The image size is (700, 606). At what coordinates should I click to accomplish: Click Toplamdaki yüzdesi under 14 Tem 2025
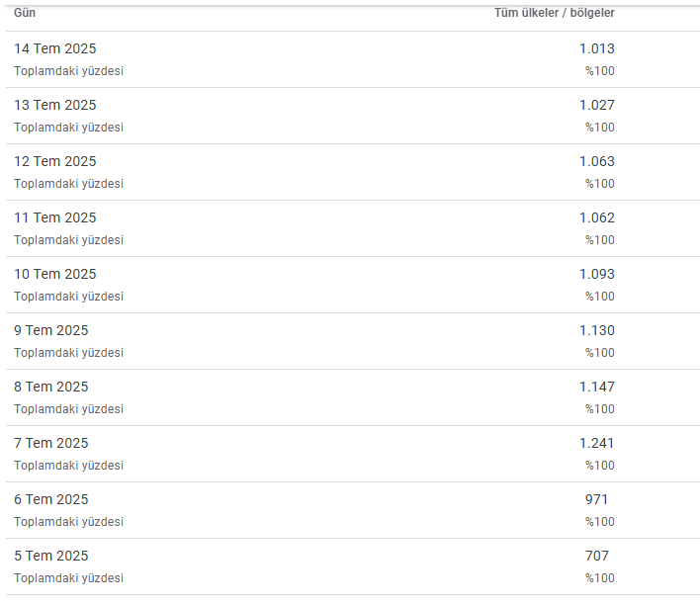(69, 71)
